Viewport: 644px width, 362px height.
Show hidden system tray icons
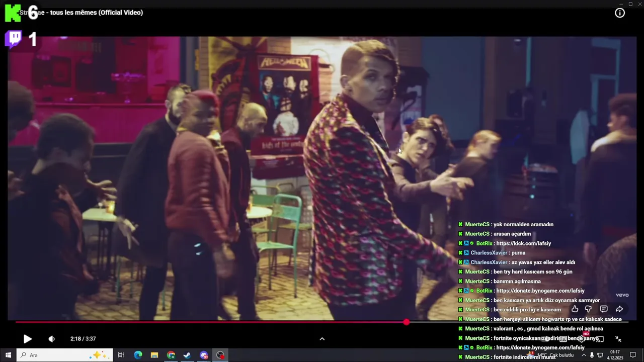584,355
